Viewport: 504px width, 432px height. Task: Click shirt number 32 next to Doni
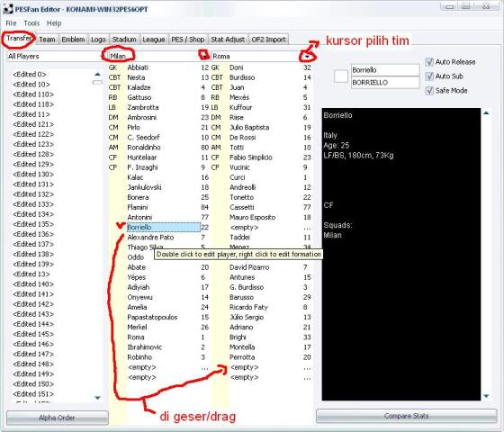(307, 67)
